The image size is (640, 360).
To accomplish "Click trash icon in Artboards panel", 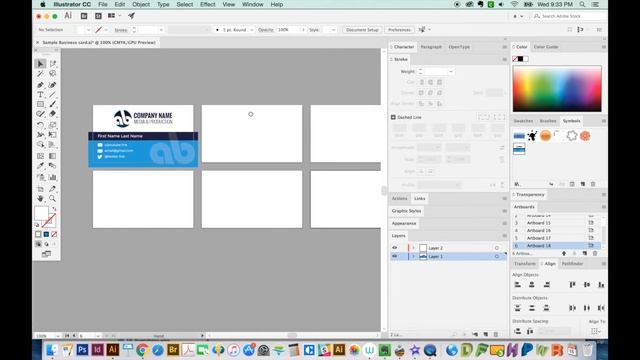I will click(x=595, y=253).
